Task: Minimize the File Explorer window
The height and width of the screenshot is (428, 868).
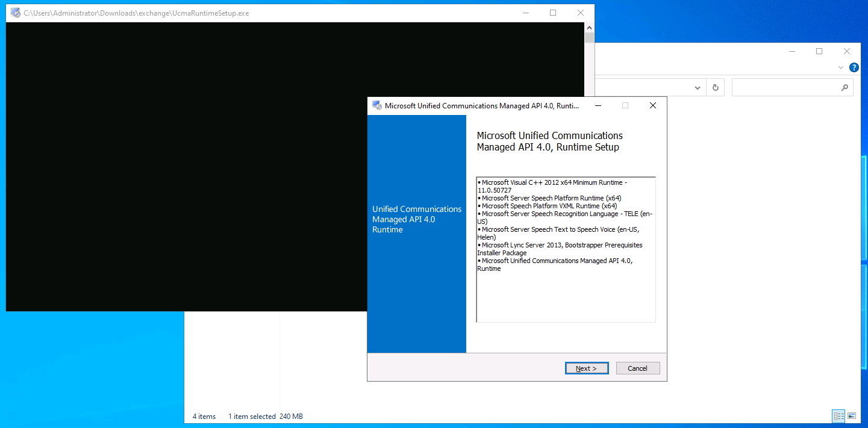Action: 791,52
